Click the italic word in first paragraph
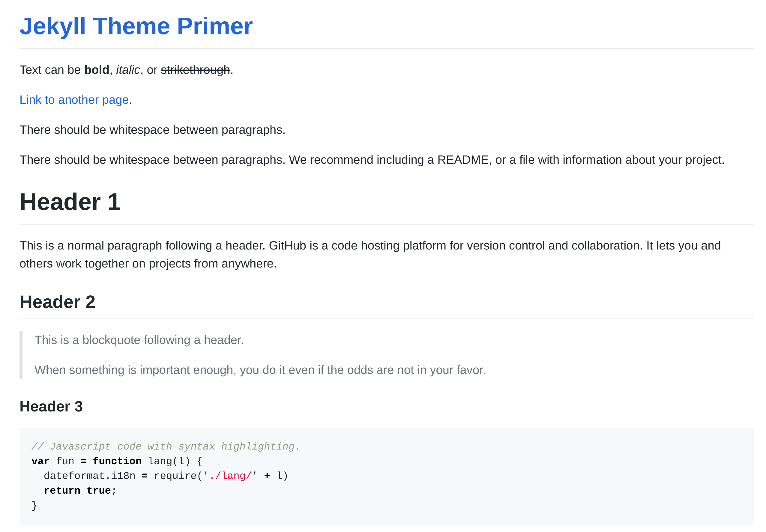Viewport: 766px width, 532px height. click(128, 70)
